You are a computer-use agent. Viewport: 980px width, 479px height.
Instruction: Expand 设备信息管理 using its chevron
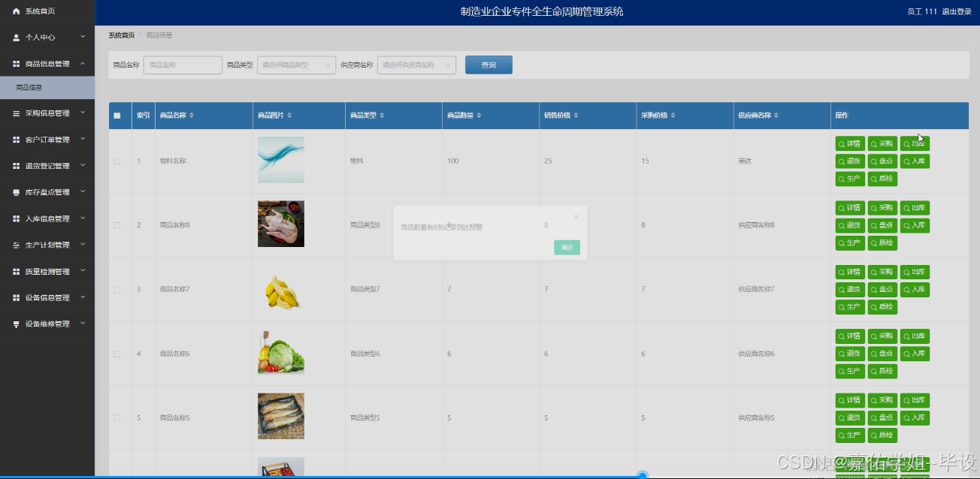click(83, 297)
